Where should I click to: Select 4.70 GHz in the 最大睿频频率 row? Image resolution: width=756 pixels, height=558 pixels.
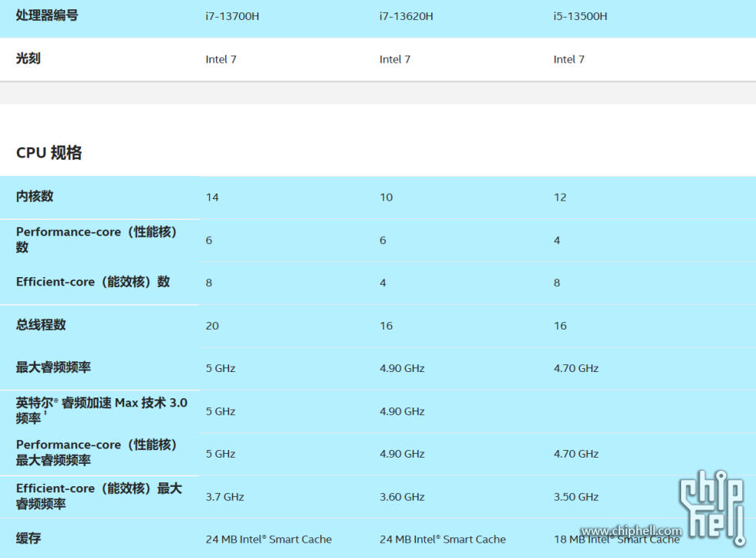coord(576,368)
